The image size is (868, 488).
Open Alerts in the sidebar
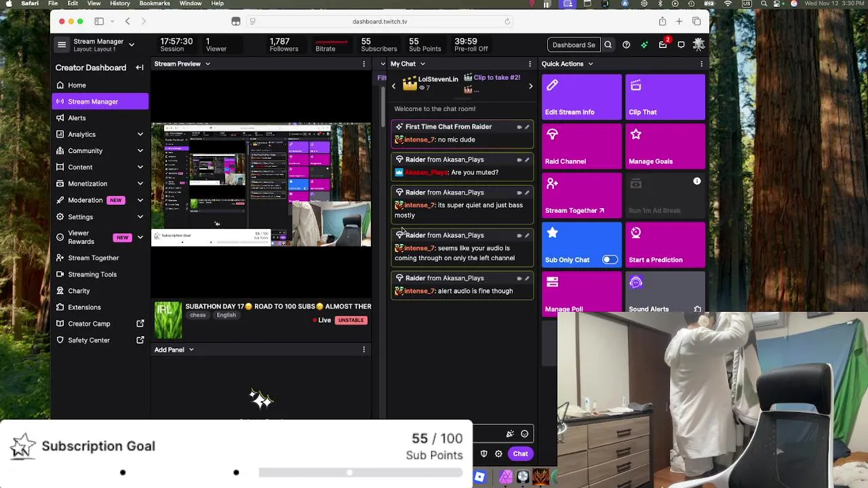100,118
